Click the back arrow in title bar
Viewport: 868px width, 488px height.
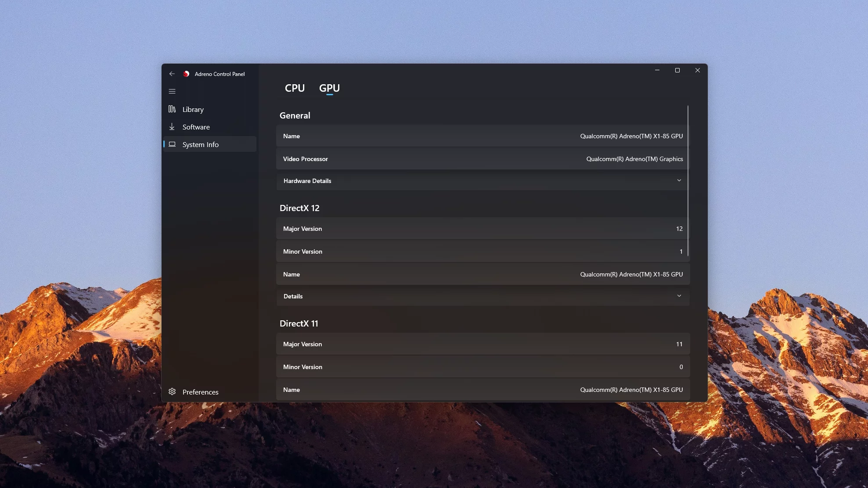[172, 74]
